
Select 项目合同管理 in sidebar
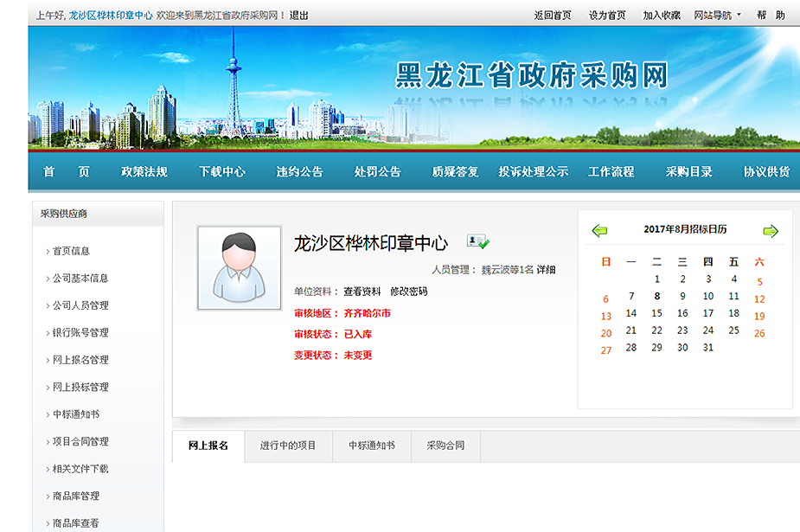tap(80, 441)
